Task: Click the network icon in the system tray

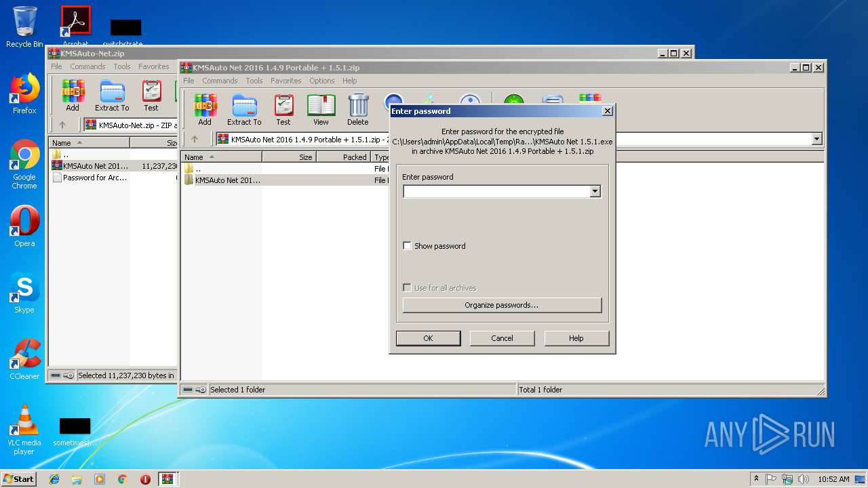Action: pos(787,479)
